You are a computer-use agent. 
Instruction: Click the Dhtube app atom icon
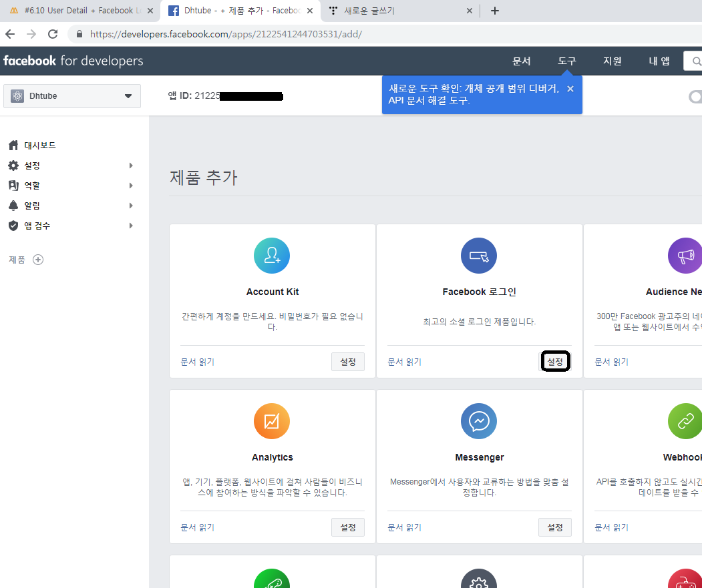[17, 95]
